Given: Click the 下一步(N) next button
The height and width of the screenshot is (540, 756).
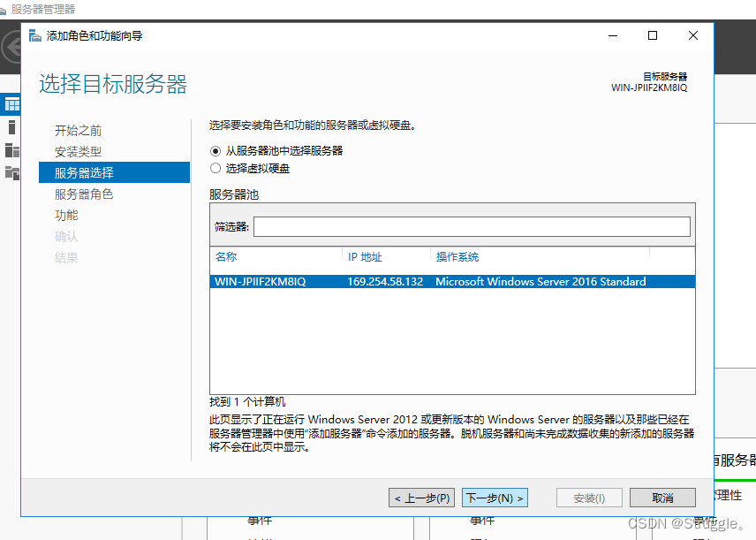Looking at the screenshot, I should coord(495,498).
